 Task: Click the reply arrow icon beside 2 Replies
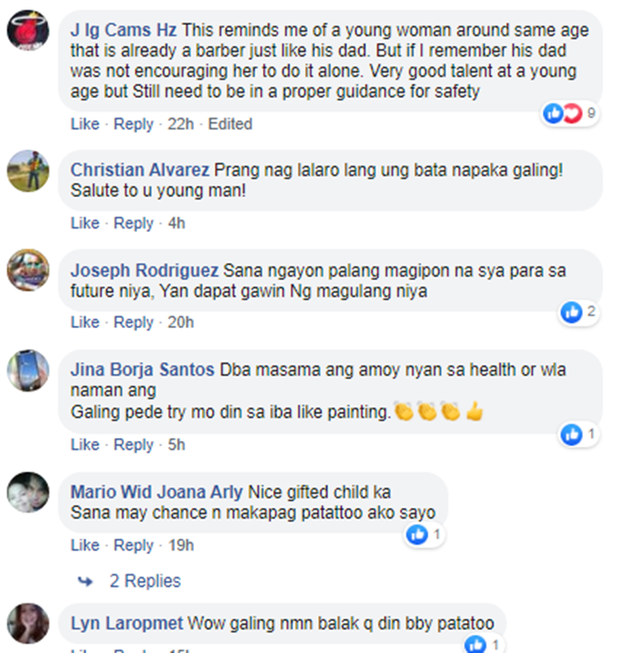pos(86,582)
